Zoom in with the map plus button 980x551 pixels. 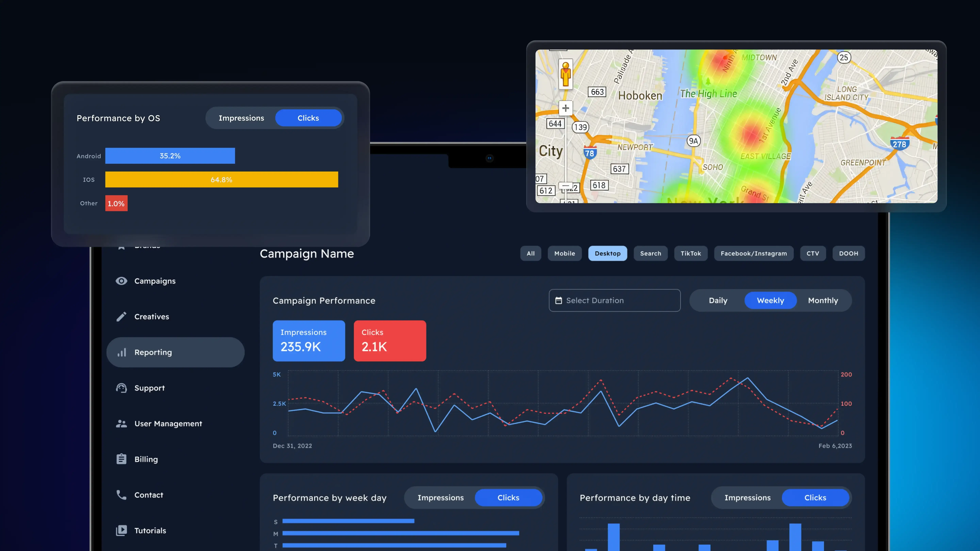tap(566, 108)
